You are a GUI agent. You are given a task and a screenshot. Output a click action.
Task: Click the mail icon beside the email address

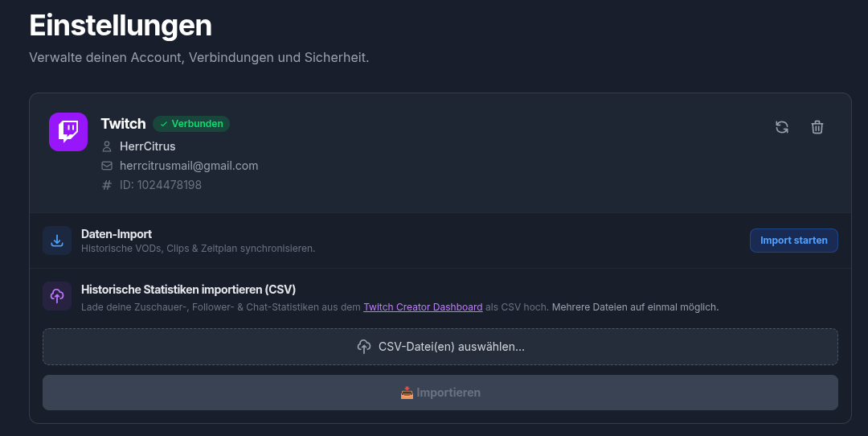coord(107,166)
